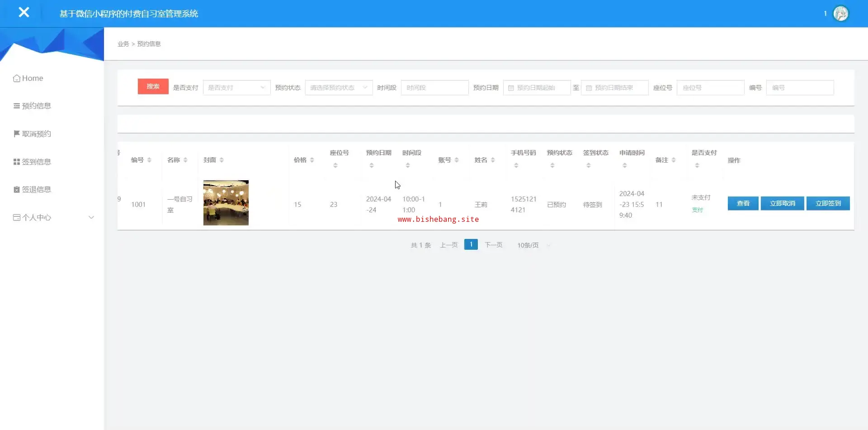Toggle sort arrows beside 账号 column
The image size is (868, 430).
pyautogui.click(x=457, y=160)
